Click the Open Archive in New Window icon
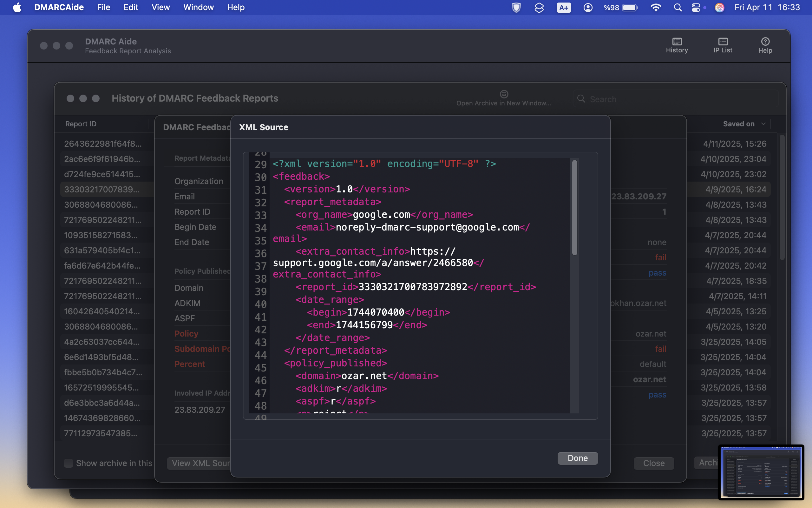Image resolution: width=812 pixels, height=508 pixels. click(504, 94)
